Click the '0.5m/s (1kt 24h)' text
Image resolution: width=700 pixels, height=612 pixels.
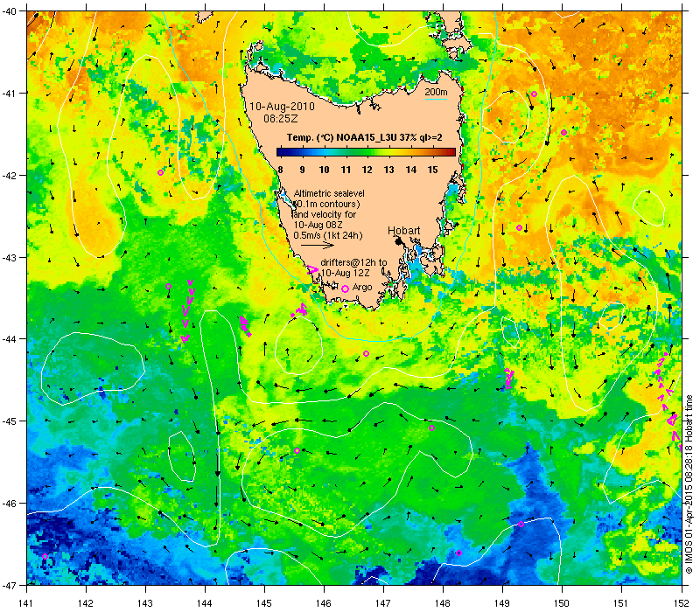327,235
